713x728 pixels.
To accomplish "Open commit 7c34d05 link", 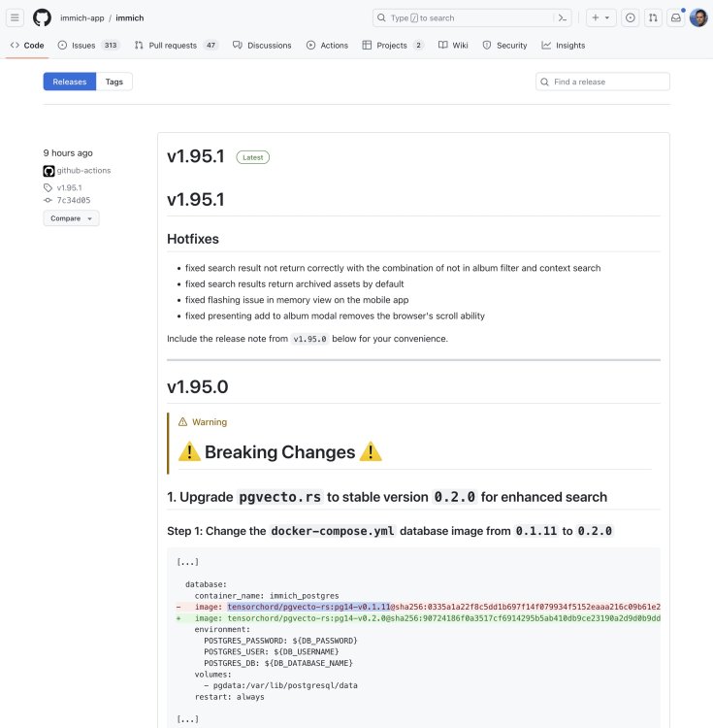I will click(x=74, y=200).
